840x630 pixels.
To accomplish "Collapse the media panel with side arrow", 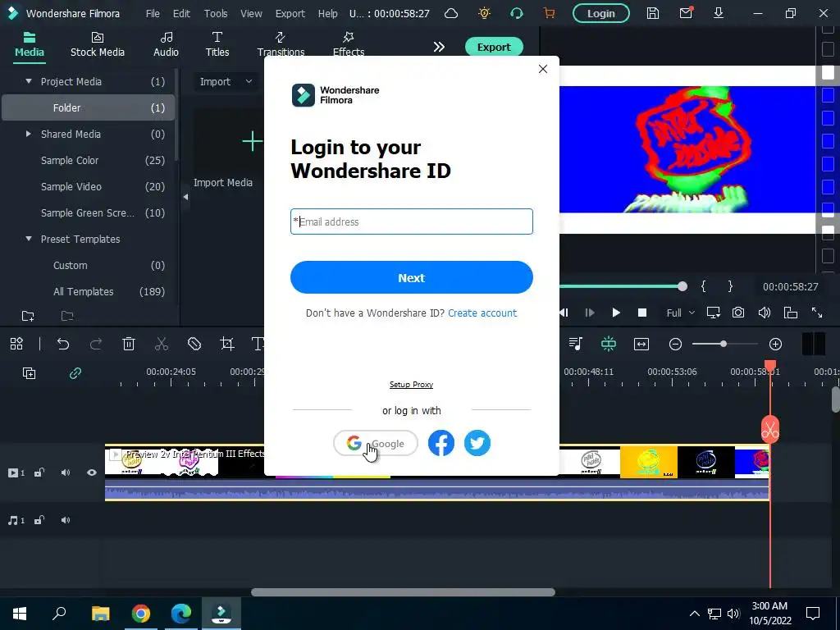I will coord(185,197).
